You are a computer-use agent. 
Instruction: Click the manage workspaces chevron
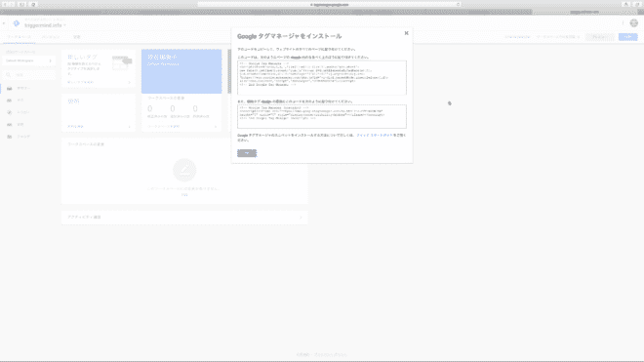pos(216,127)
